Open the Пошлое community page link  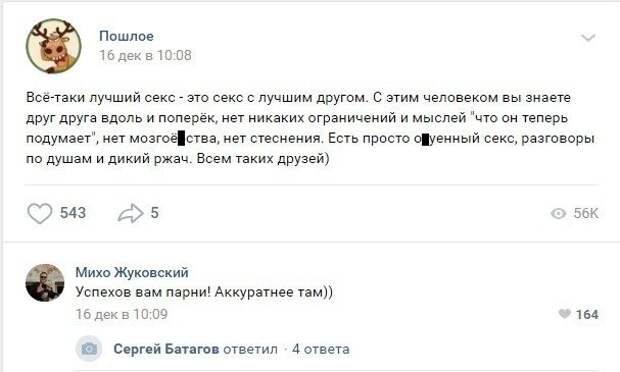coord(127,36)
